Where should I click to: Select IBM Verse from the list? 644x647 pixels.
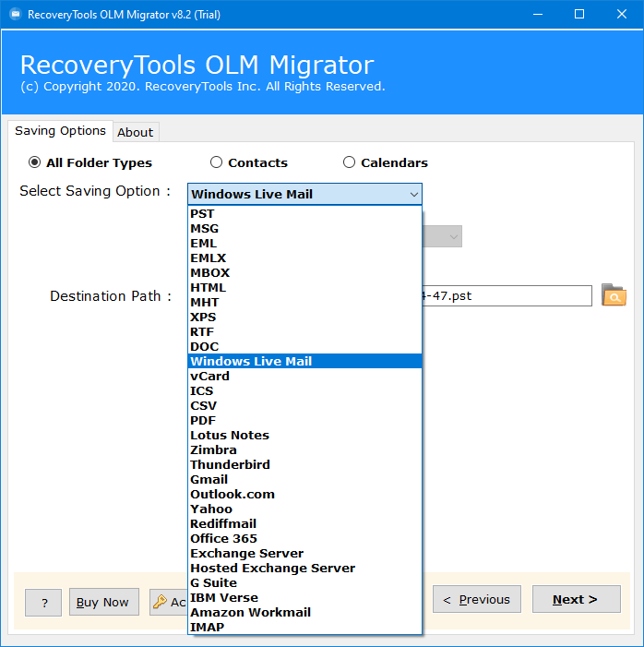tap(304, 597)
